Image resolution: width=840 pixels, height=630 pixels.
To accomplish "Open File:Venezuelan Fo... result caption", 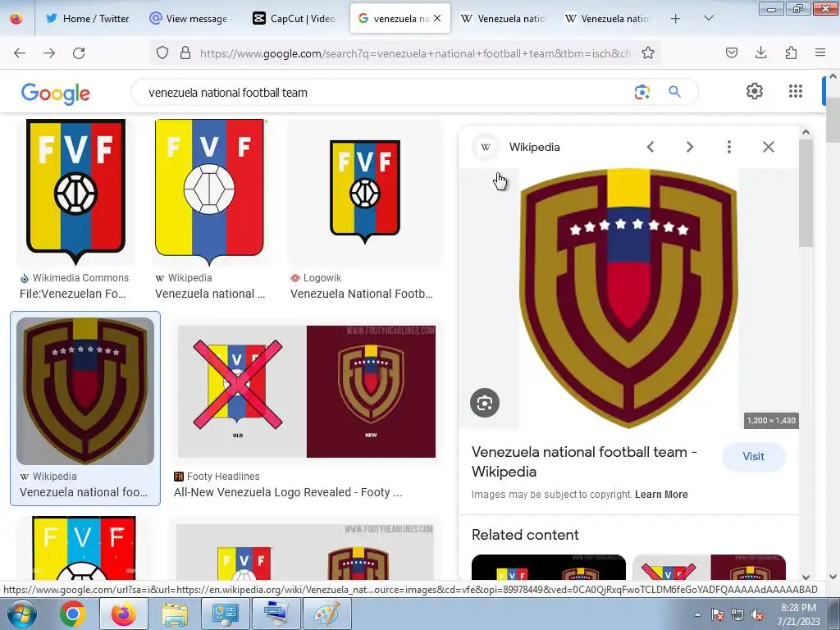I will click(x=72, y=294).
